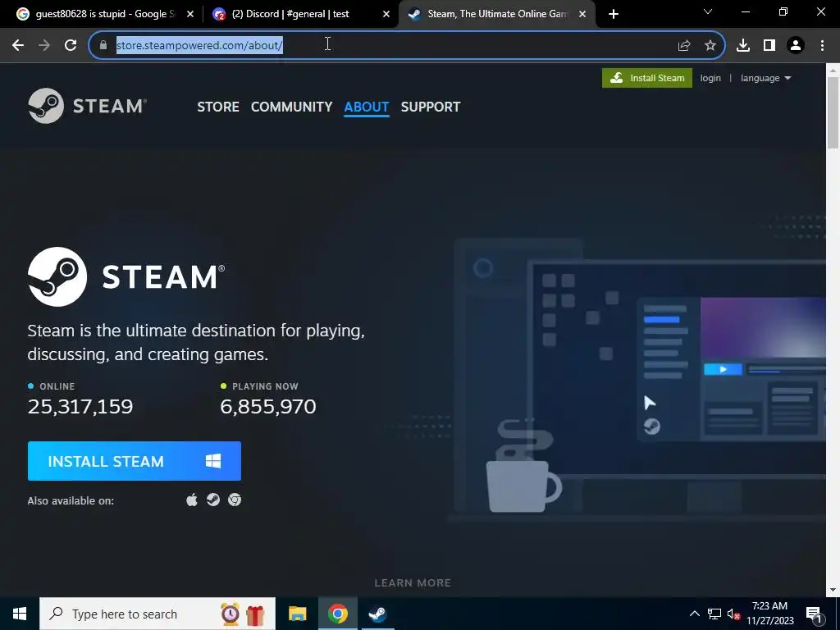840x630 pixels.
Task: Open the COMMUNITY menu item
Action: pyautogui.click(x=291, y=107)
